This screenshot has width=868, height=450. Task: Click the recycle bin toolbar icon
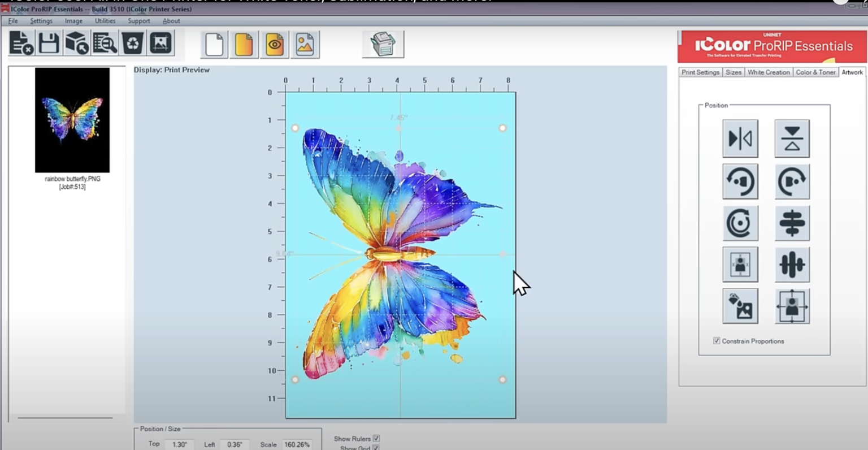[133, 44]
